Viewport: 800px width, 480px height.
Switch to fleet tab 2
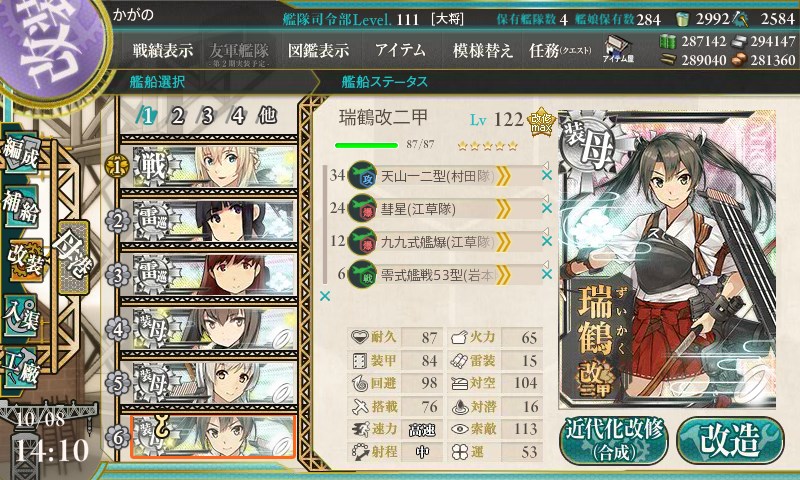click(x=177, y=116)
